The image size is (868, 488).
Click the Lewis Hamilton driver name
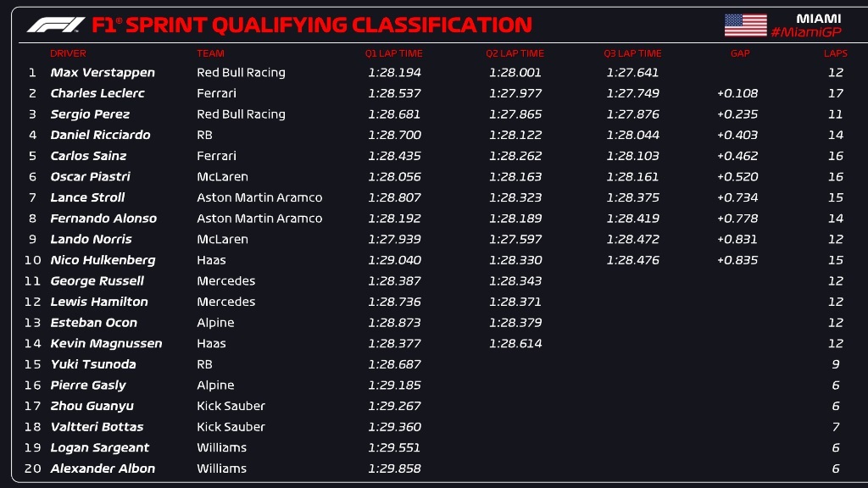coord(99,302)
